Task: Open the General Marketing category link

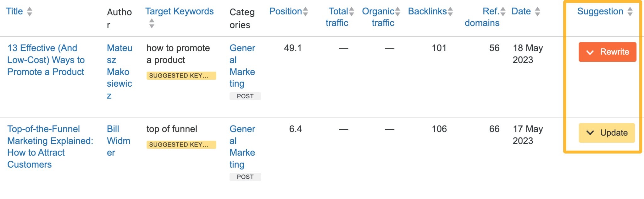Action: coord(242,66)
